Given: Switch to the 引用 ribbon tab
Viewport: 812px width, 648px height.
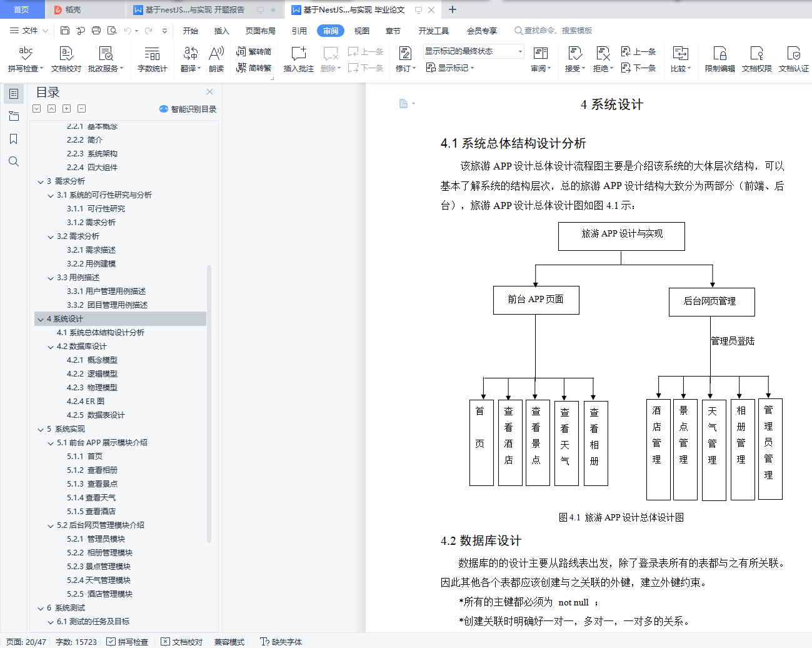Looking at the screenshot, I should click(x=299, y=31).
